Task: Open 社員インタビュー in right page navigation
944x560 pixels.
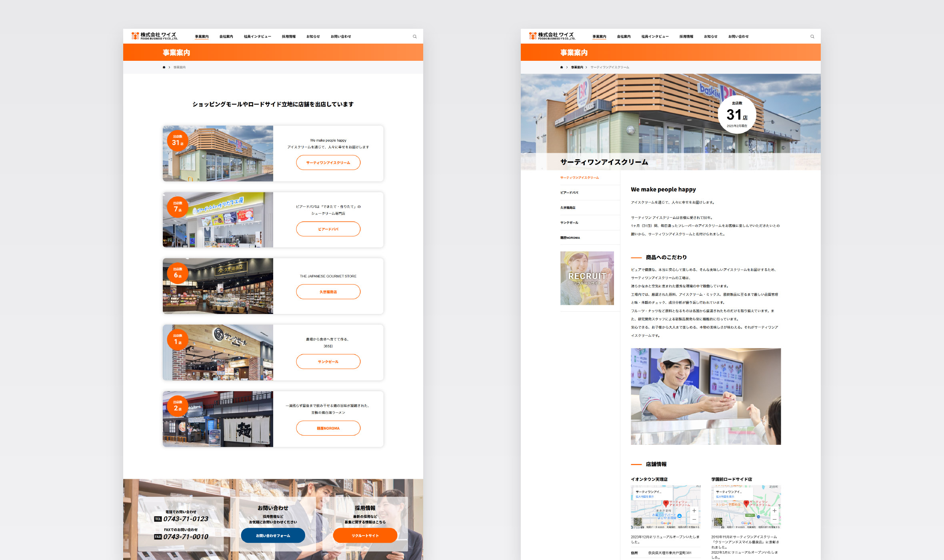Action: (x=655, y=36)
